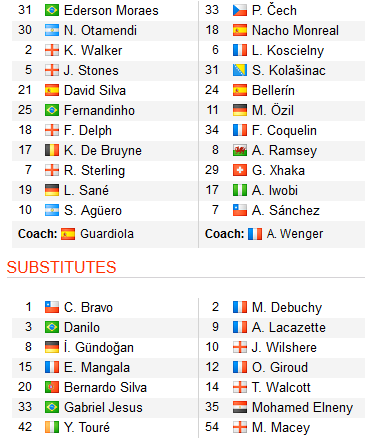
Task: Click the Ivory Coast flag beside Y. Touré
Action: tap(52, 427)
